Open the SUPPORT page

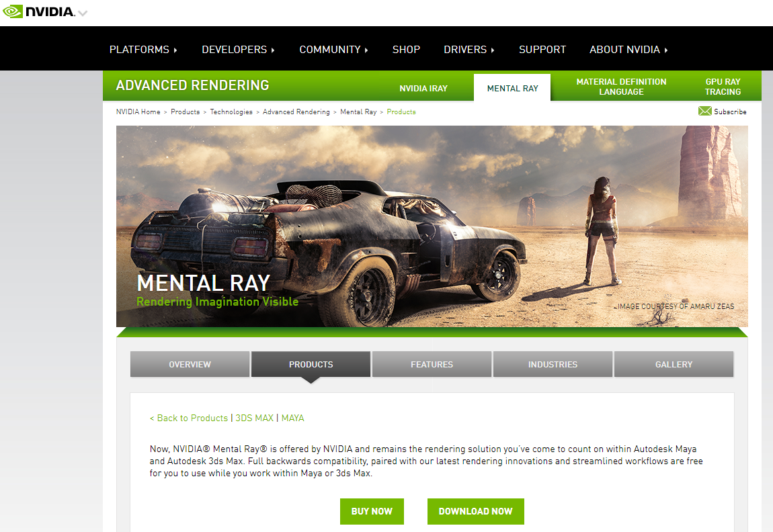542,50
